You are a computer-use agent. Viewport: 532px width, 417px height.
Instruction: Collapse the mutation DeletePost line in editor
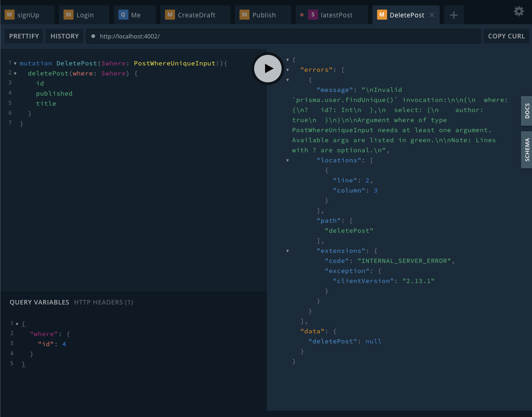(15, 64)
